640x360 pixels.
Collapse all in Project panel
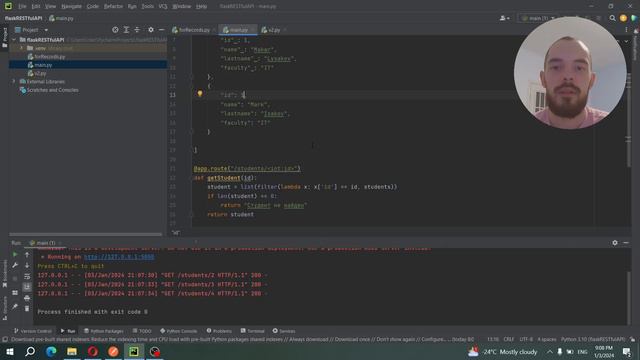click(x=137, y=30)
